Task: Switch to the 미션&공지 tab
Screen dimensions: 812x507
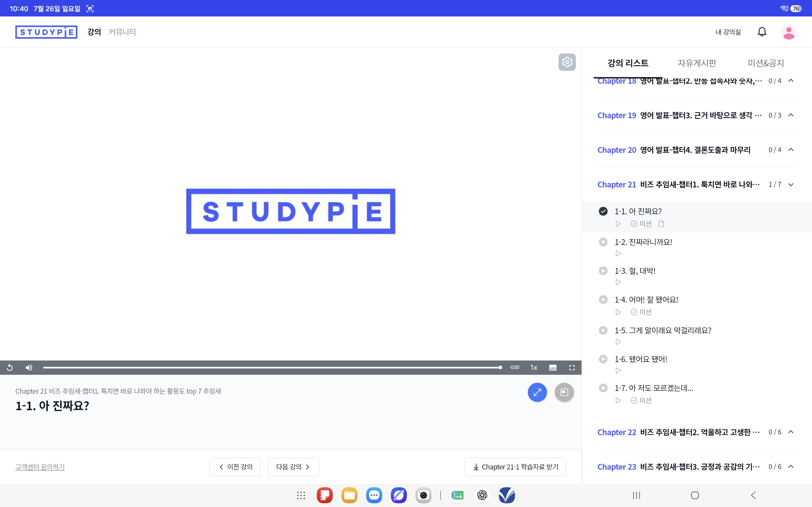Action: click(x=766, y=63)
